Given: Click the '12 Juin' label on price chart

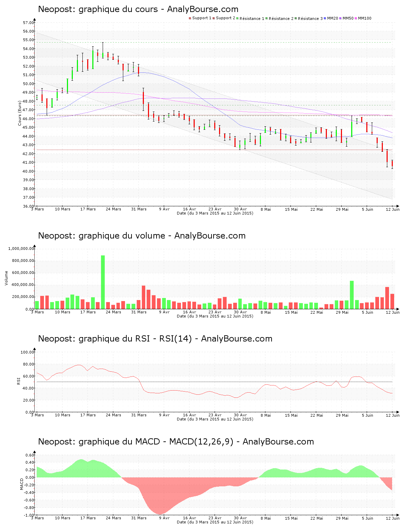Looking at the screenshot, I should [392, 209].
